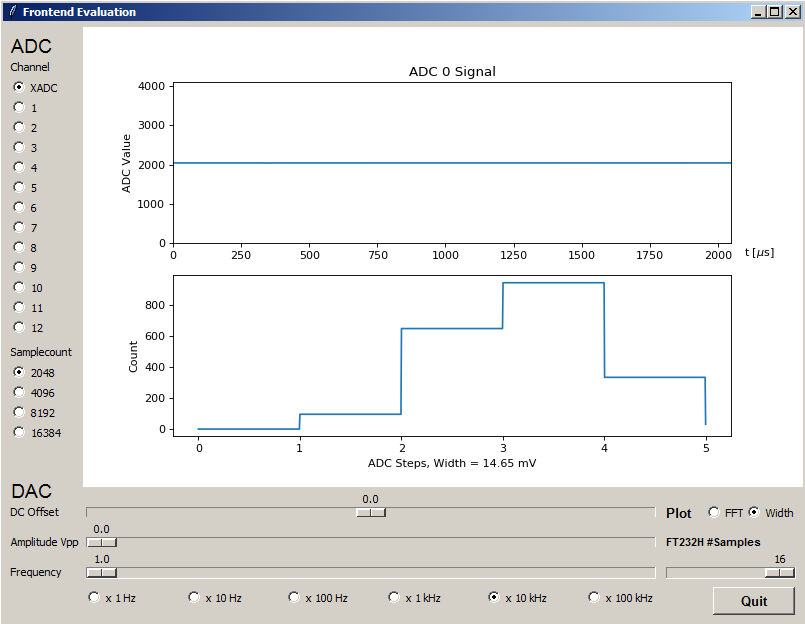The width and height of the screenshot is (805, 624).
Task: Set frequency multiplier to x 100 kHz
Action: pyautogui.click(x=594, y=597)
